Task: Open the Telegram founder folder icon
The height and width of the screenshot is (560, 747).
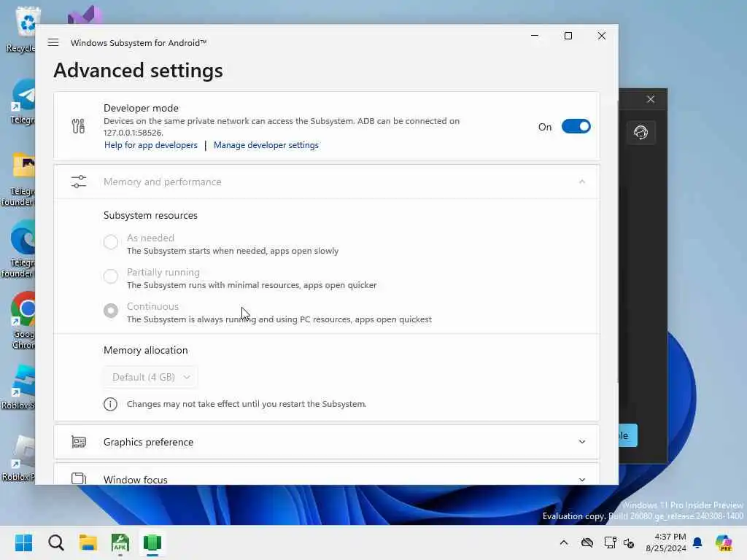Action: pos(19,179)
